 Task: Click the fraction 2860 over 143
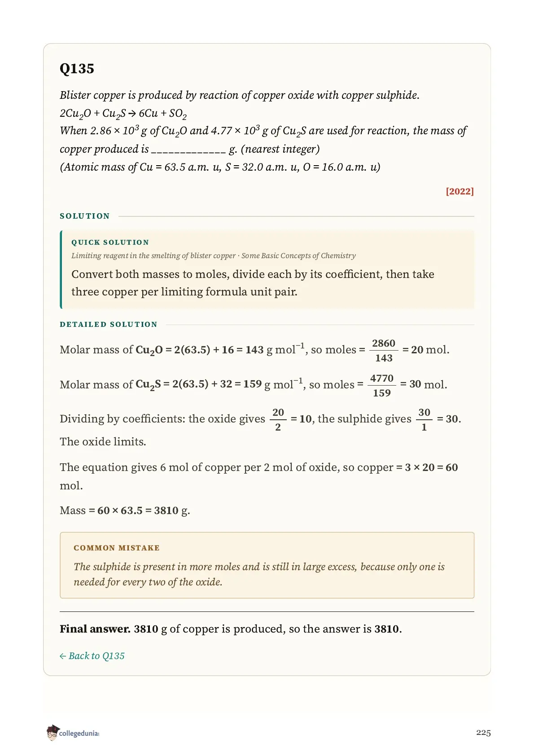point(384,351)
